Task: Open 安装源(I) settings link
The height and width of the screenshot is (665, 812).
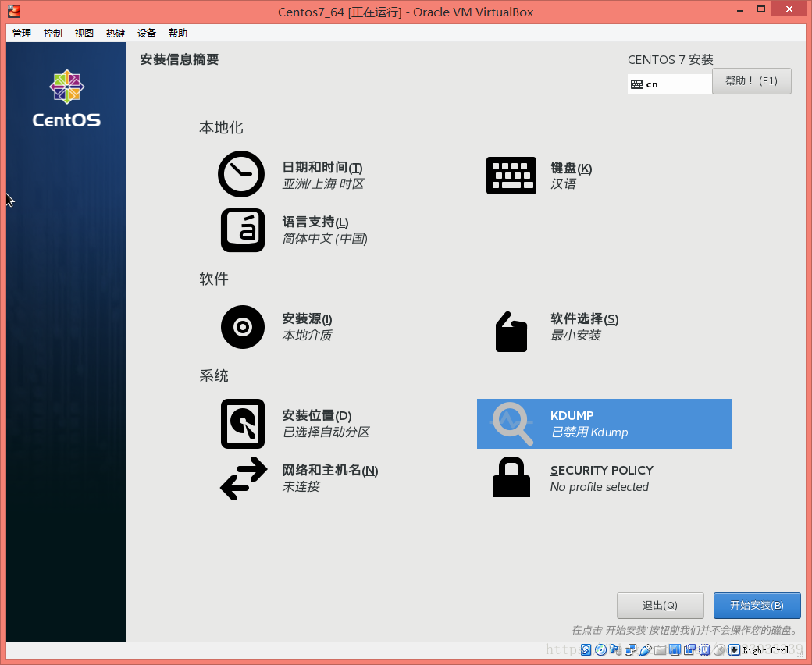Action: tap(307, 318)
